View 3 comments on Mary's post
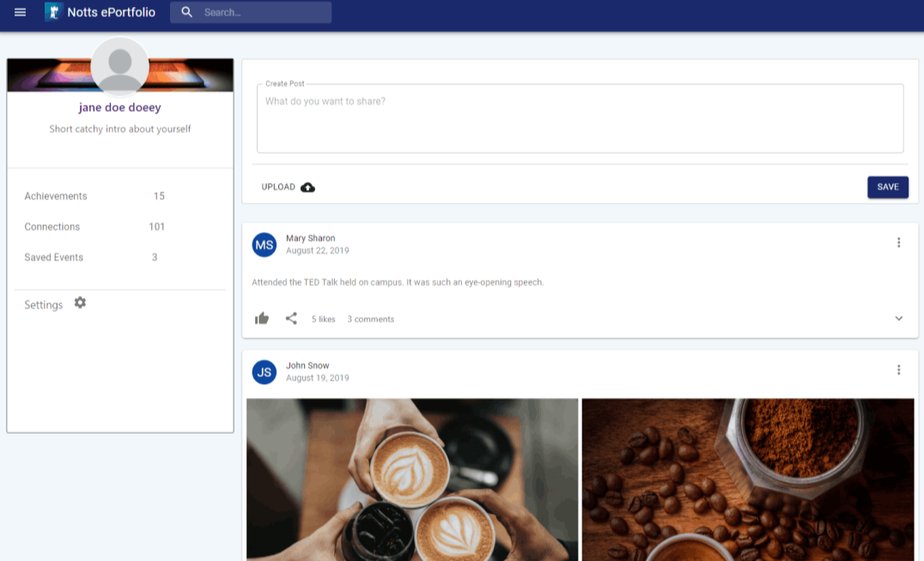 370,320
